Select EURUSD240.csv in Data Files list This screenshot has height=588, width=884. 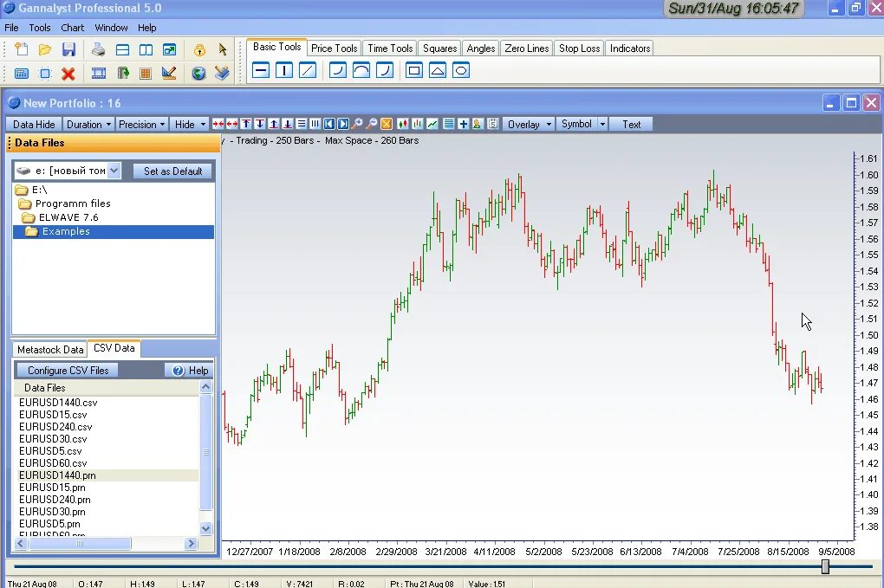coord(55,427)
